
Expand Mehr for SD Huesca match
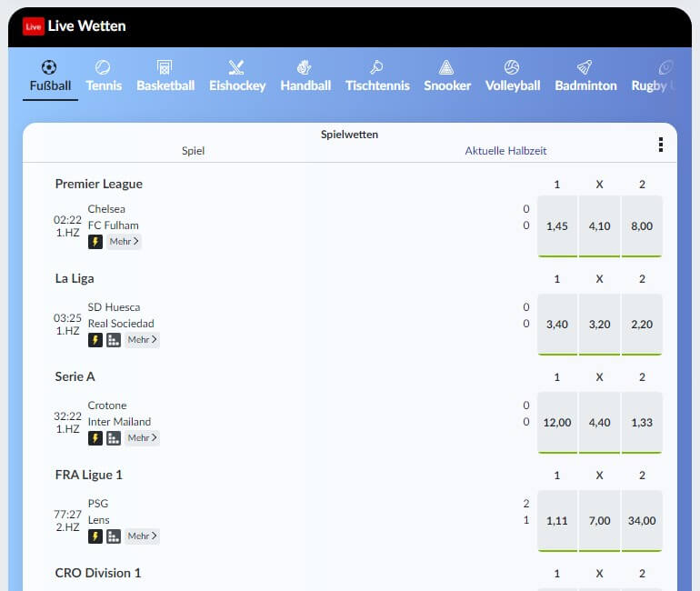pos(142,340)
